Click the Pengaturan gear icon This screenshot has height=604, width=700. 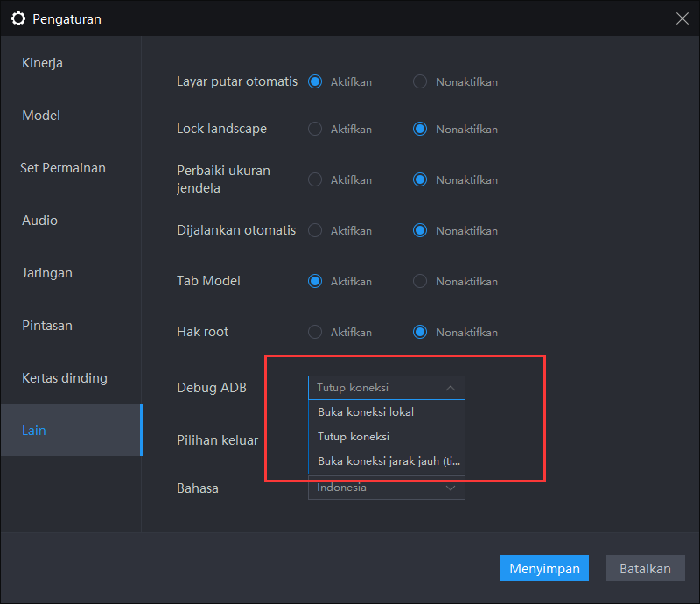(x=18, y=18)
